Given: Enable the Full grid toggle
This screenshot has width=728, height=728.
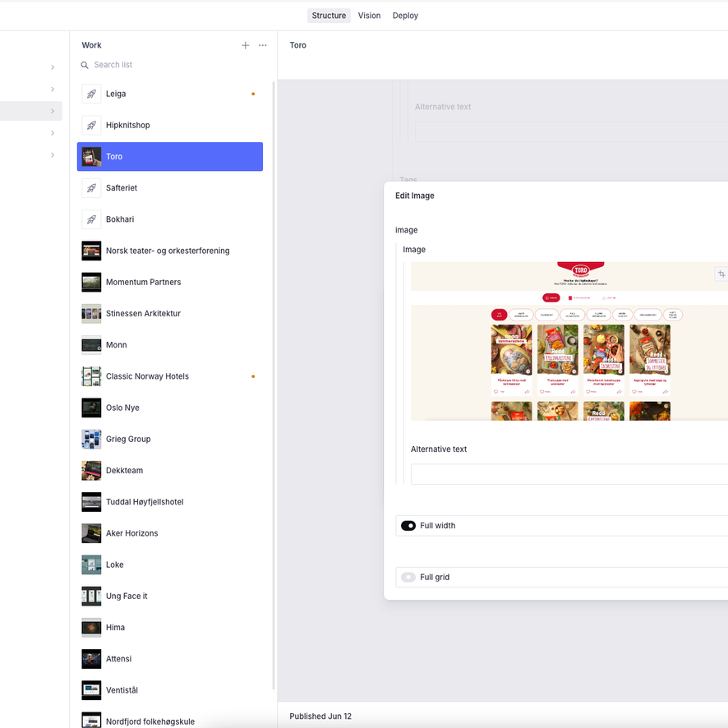Looking at the screenshot, I should pos(408,577).
